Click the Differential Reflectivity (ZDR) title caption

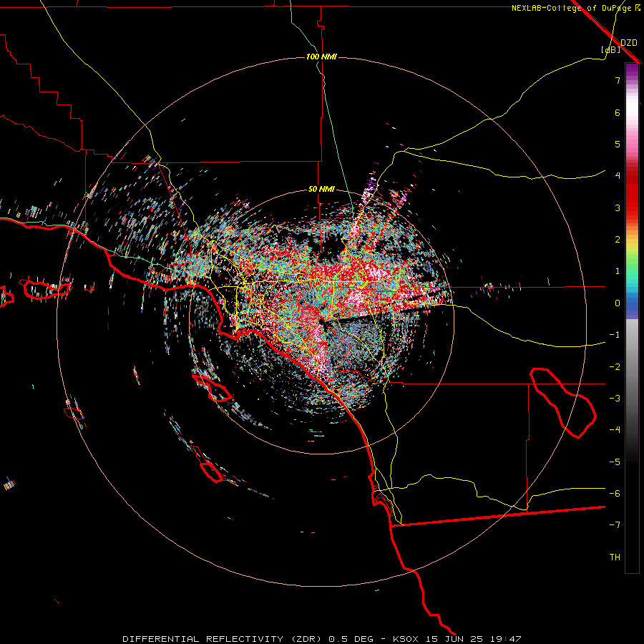pos(321,639)
